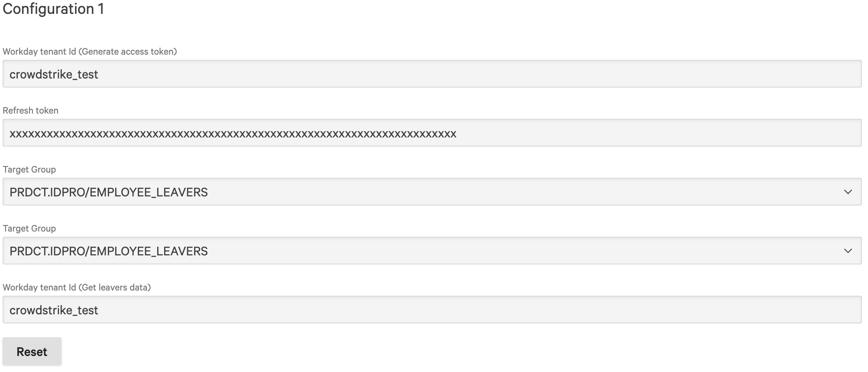The width and height of the screenshot is (868, 372).
Task: Click the first "Target Group" label
Action: [x=29, y=170]
